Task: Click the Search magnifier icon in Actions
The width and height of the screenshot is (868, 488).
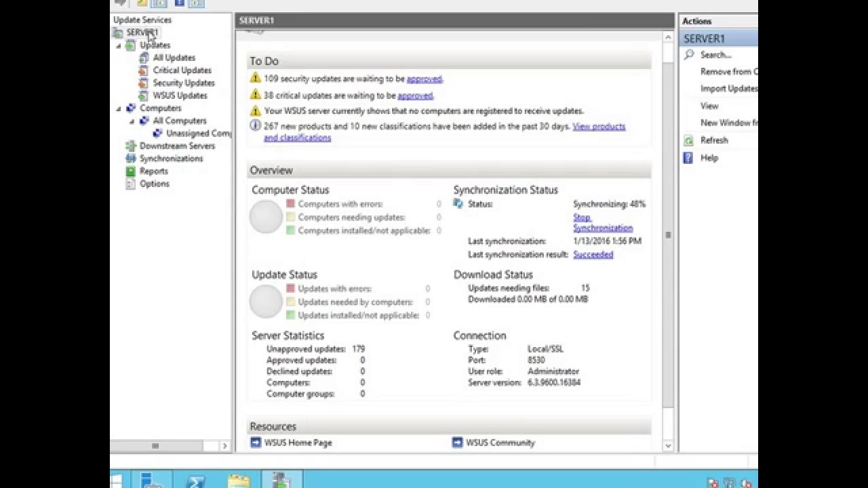Action: coord(689,55)
